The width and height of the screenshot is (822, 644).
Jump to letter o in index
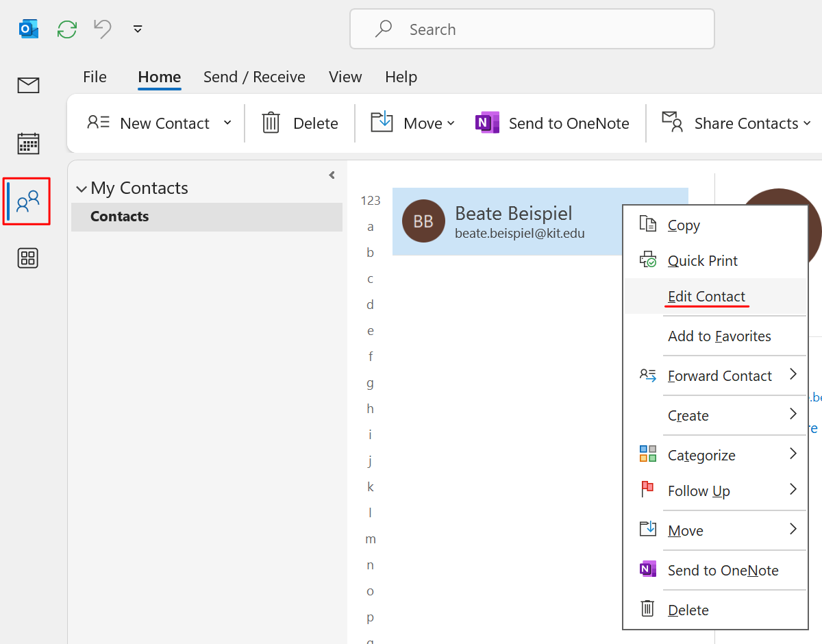coord(371,591)
